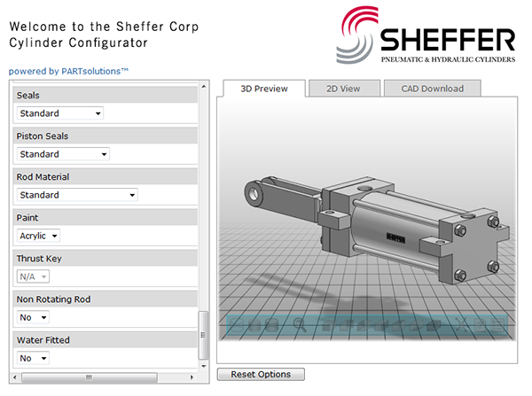532x396 pixels.
Task: Choose first view cube next to magnifier
Action: coord(328,325)
